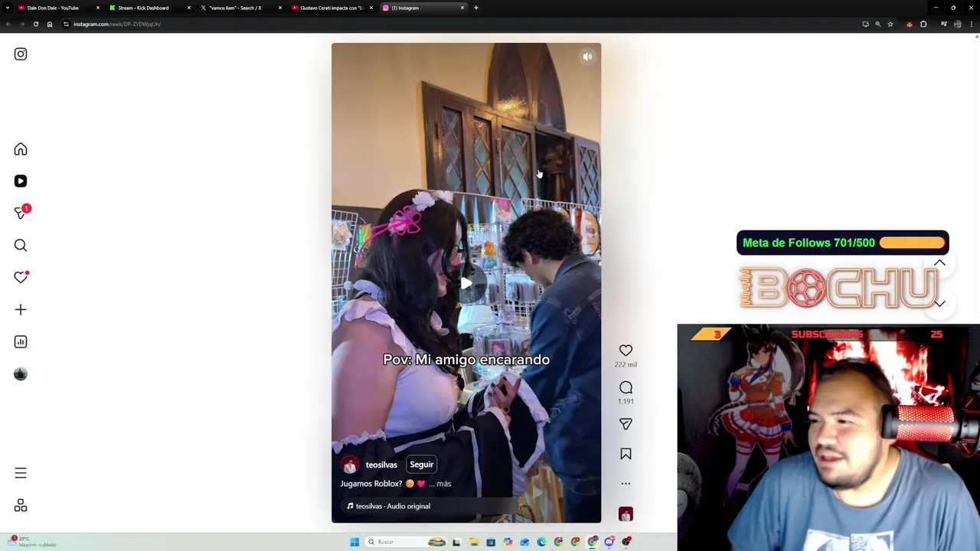
Task: Go to previous reel with up arrow
Action: pos(939,263)
